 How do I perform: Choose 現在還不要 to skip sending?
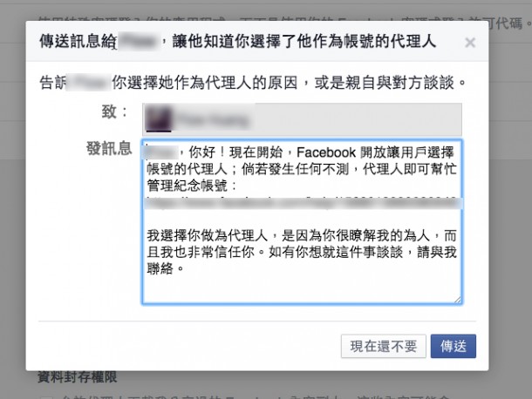click(x=384, y=346)
